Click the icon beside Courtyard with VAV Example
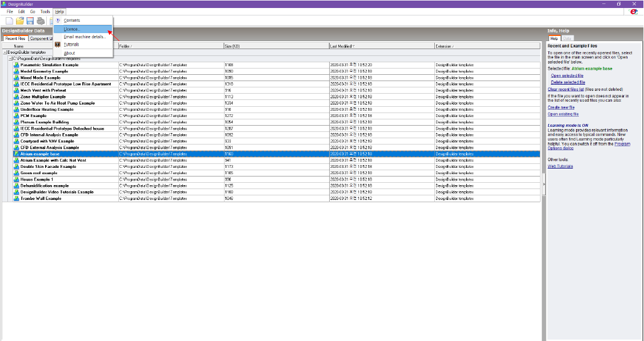 point(17,141)
